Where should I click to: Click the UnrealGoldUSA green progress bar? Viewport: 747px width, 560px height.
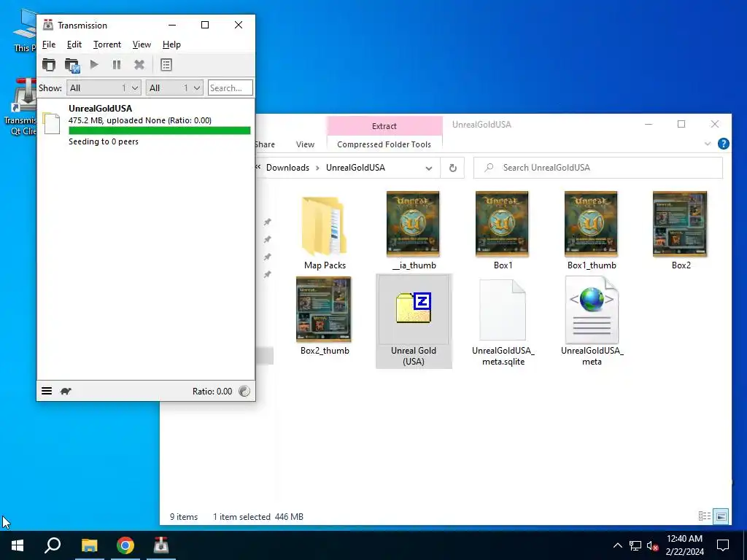tap(160, 131)
